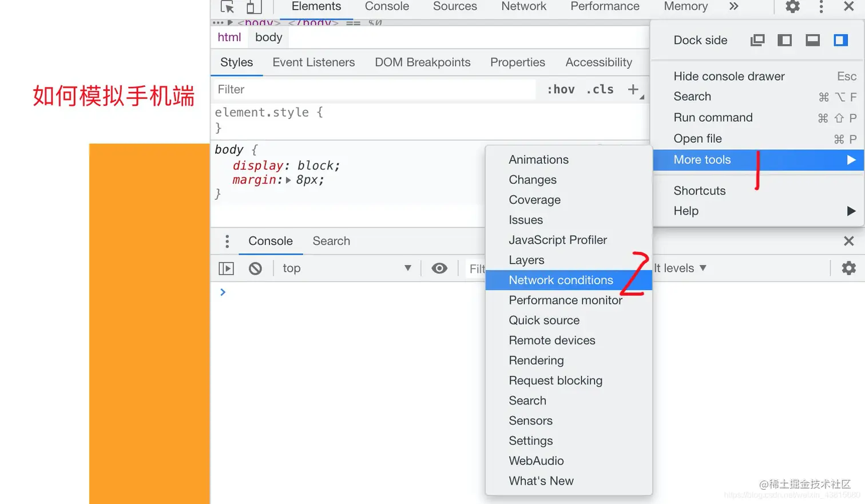Screen dimensions: 865x504
Task: Undock DevTools into separate window icon
Action: point(757,40)
